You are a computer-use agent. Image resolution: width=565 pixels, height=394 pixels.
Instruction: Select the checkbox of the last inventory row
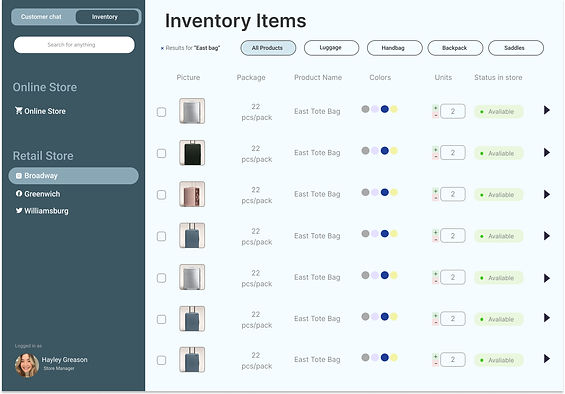click(x=161, y=360)
